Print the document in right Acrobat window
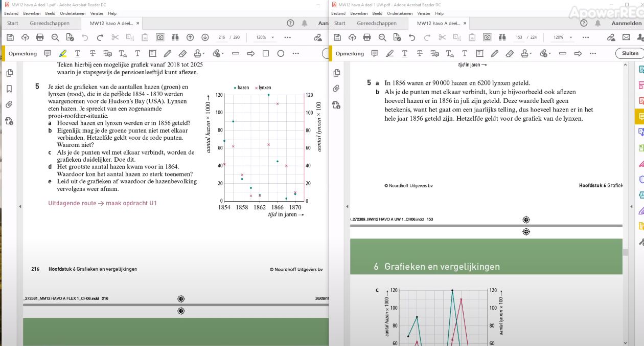This screenshot has width=644, height=346. (x=367, y=37)
